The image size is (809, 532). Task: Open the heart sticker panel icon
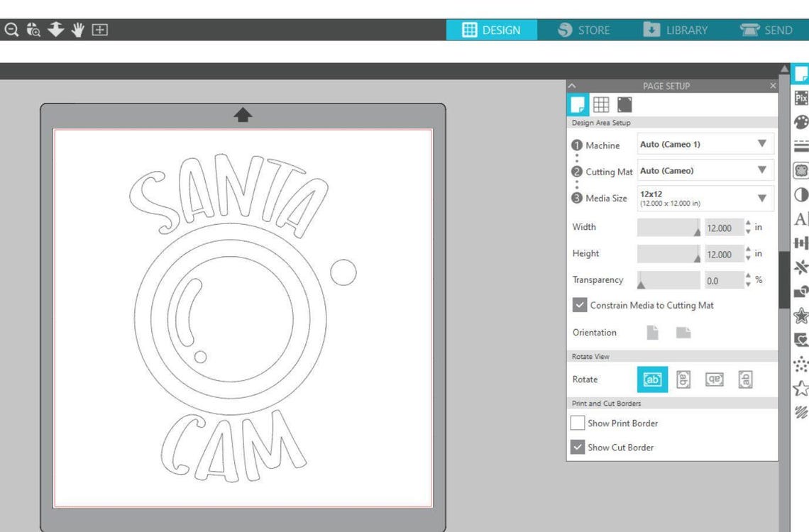(x=800, y=340)
